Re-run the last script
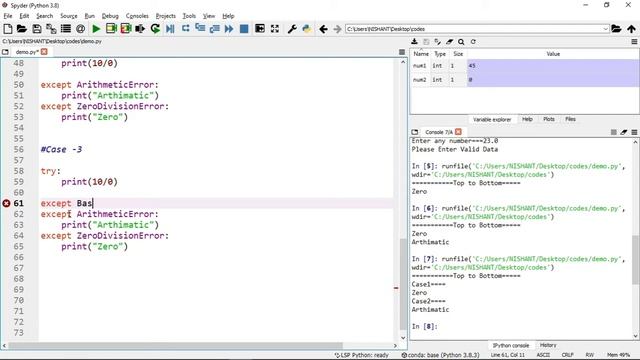This screenshot has width=640, height=360. [x=155, y=29]
